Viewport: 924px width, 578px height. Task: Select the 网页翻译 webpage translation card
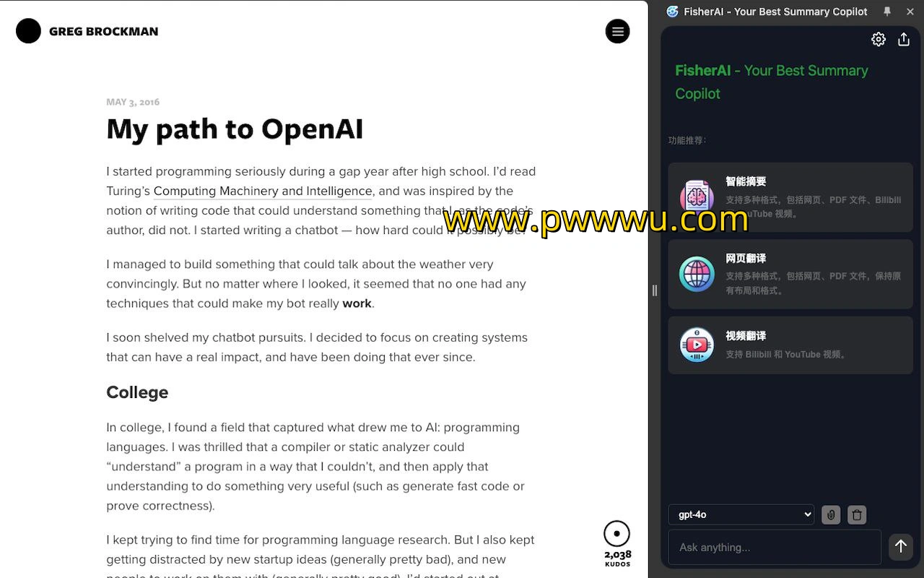(790, 275)
